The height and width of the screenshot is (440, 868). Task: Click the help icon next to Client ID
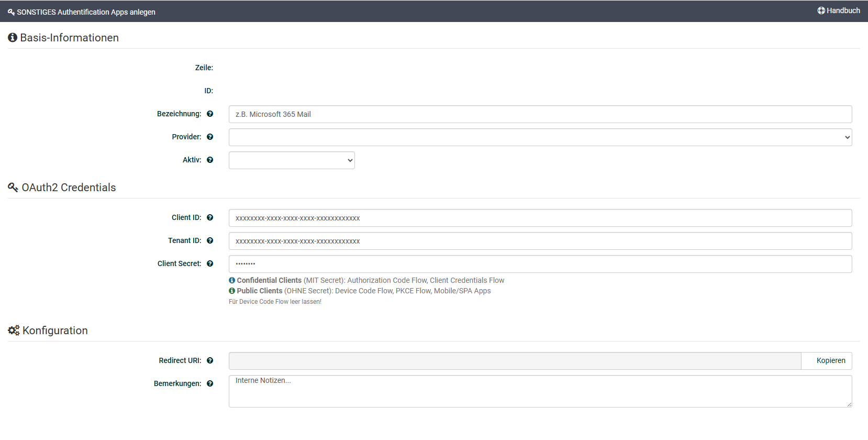click(x=210, y=217)
